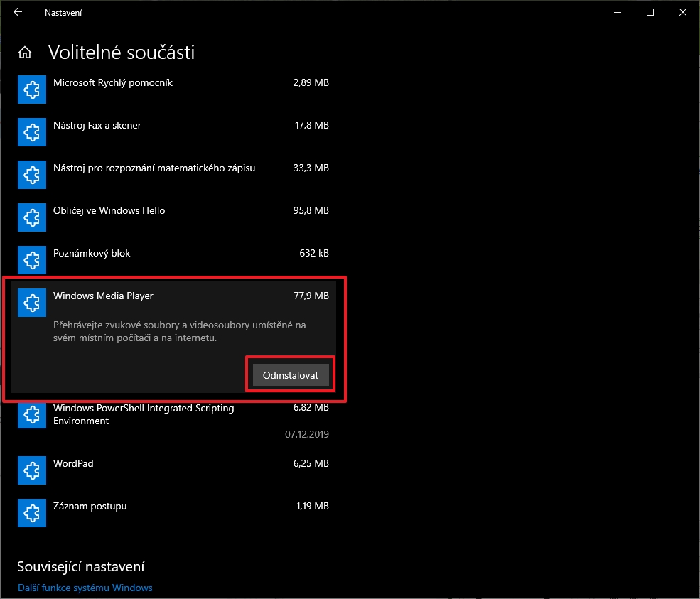The height and width of the screenshot is (599, 700).
Task: Click the 07.12.2019 install date
Action: click(307, 434)
